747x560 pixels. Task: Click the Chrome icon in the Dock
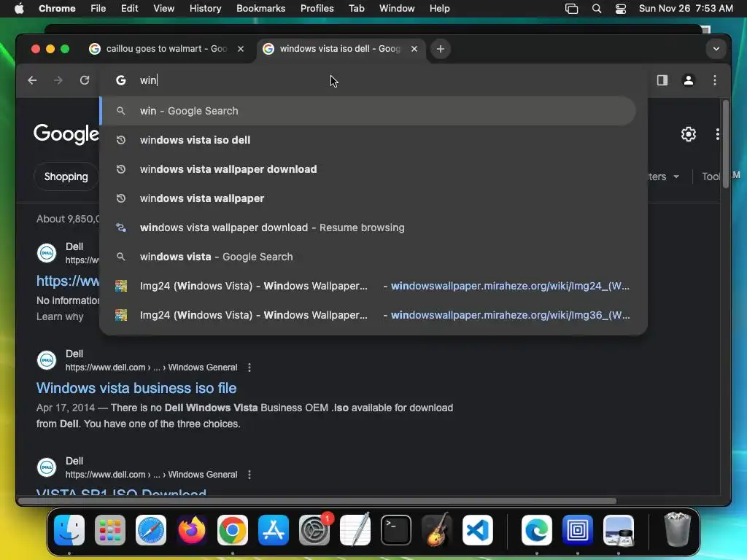(x=233, y=530)
